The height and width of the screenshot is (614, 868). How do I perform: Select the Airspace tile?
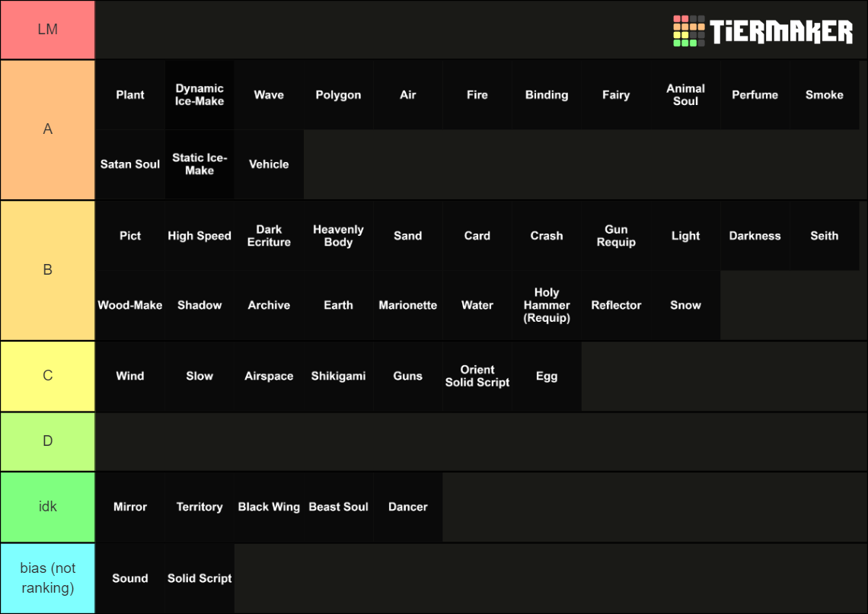[269, 376]
